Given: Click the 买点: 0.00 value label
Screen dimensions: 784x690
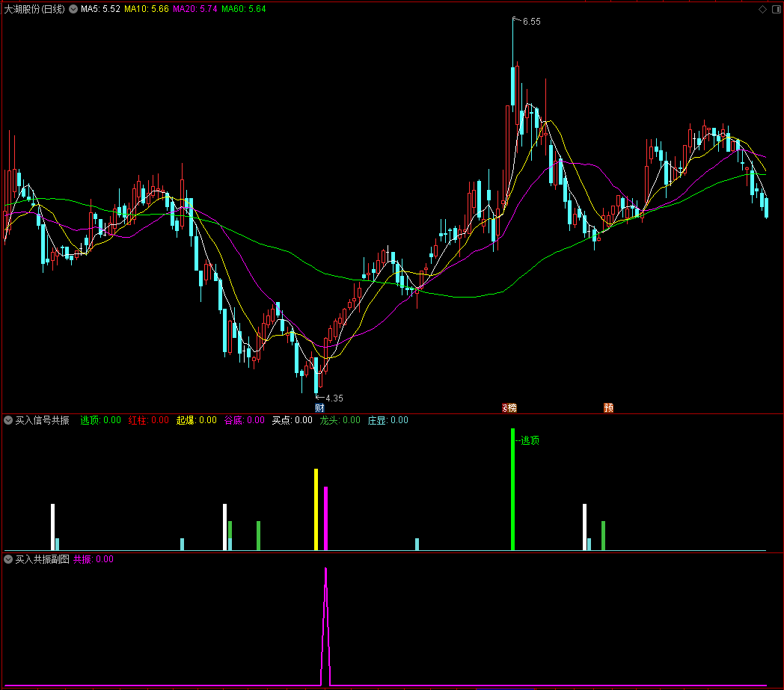Looking at the screenshot, I should click(x=292, y=420).
